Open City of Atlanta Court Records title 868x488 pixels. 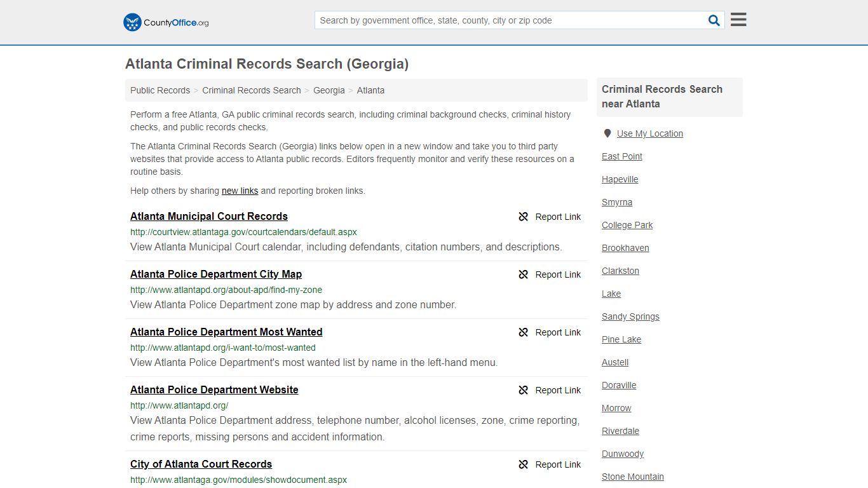point(201,464)
